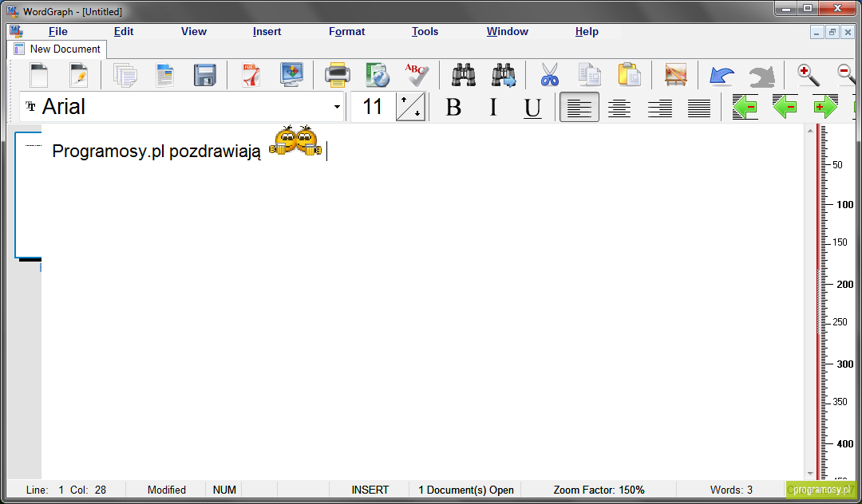Click 'INSERT' mode in status bar
The image size is (862, 504).
[x=370, y=490]
